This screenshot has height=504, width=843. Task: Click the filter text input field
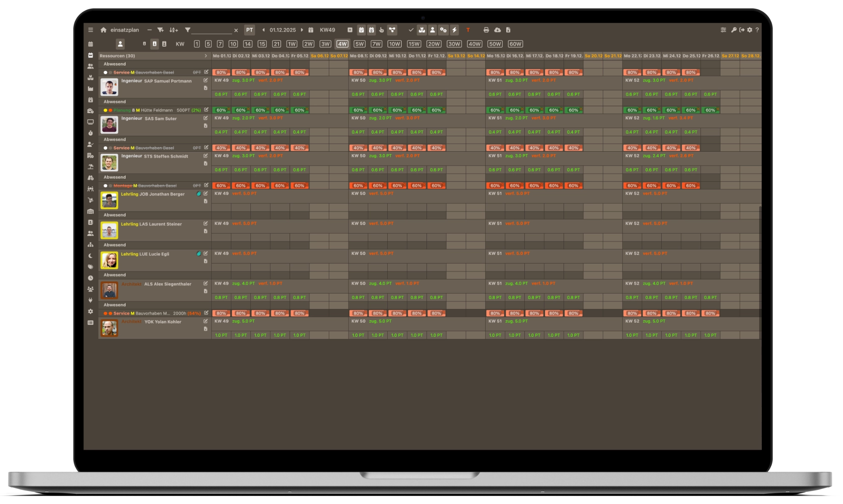click(x=212, y=30)
